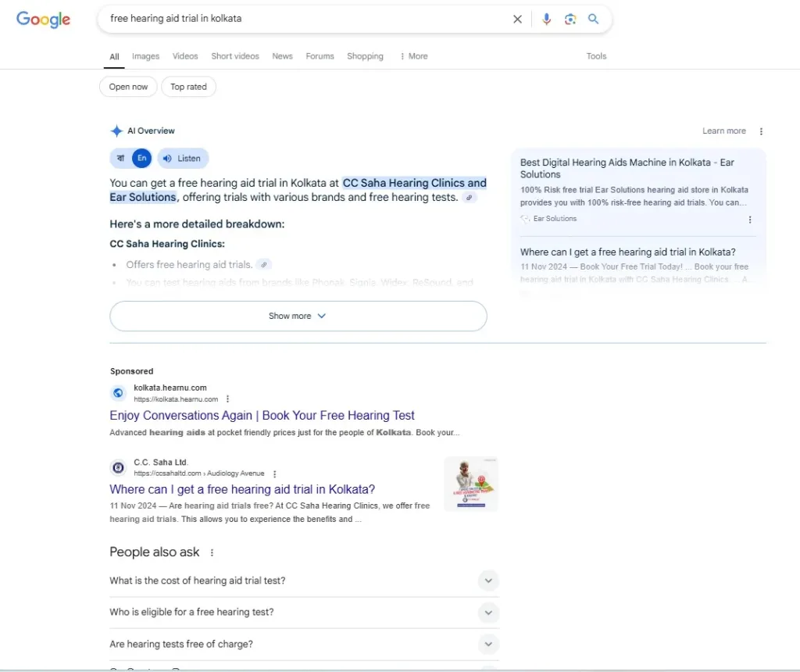
Task: Expand the Show more section of AI Overview
Action: [x=298, y=316]
